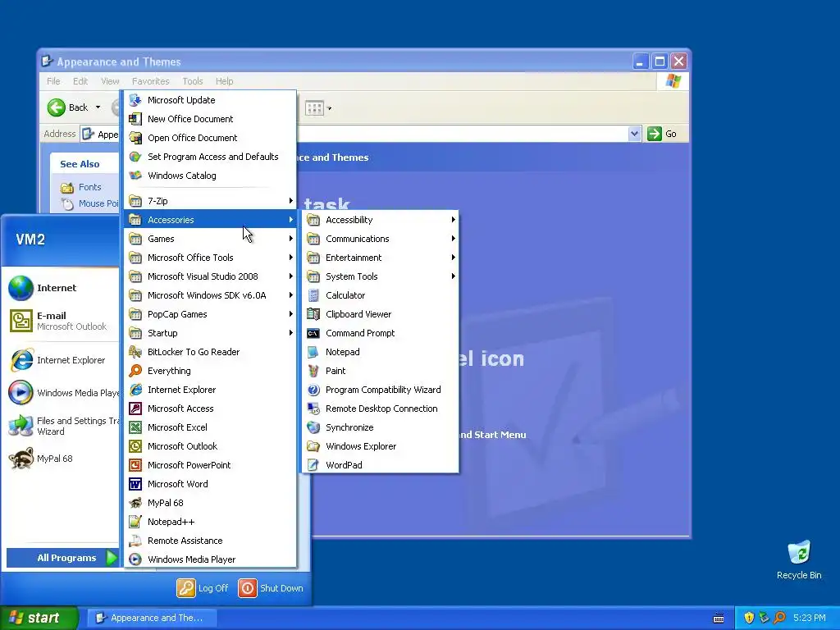Launch Microsoft Word
Viewport: 840px width, 630px height.
210,484
